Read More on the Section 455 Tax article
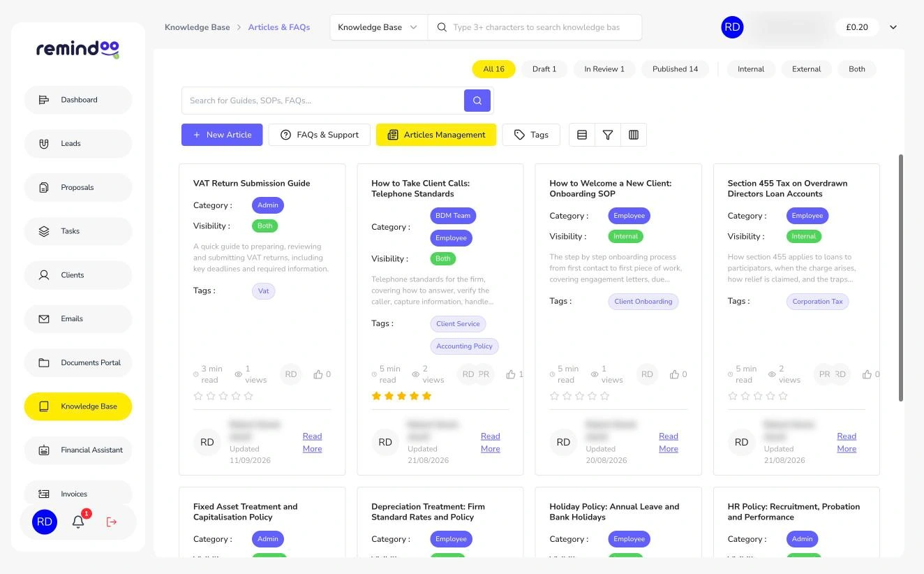Viewport: 924px width, 574px height. (847, 443)
